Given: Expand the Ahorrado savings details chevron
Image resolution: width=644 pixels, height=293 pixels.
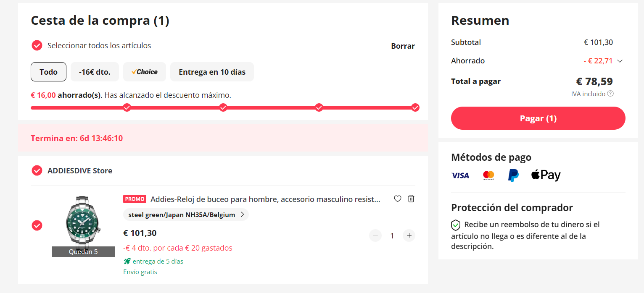Looking at the screenshot, I should pos(620,61).
